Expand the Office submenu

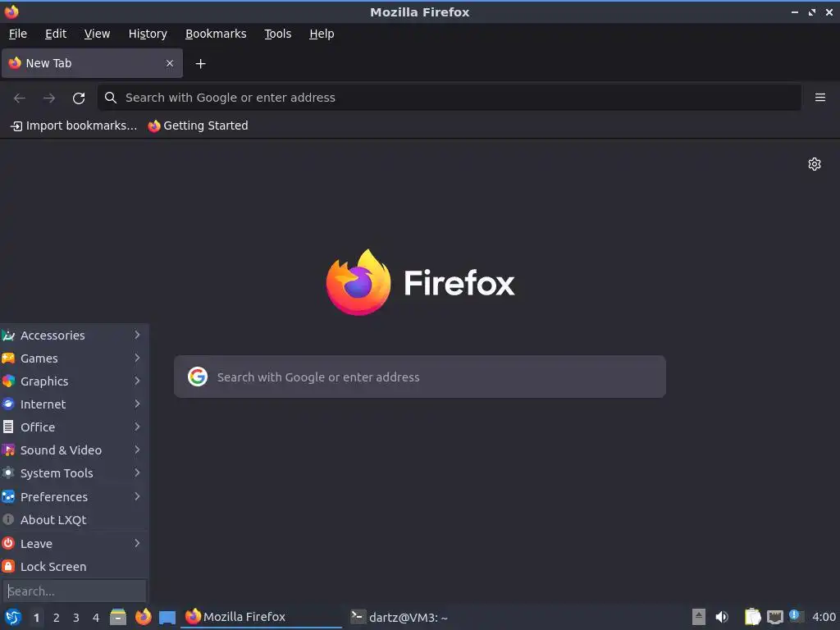pos(75,427)
